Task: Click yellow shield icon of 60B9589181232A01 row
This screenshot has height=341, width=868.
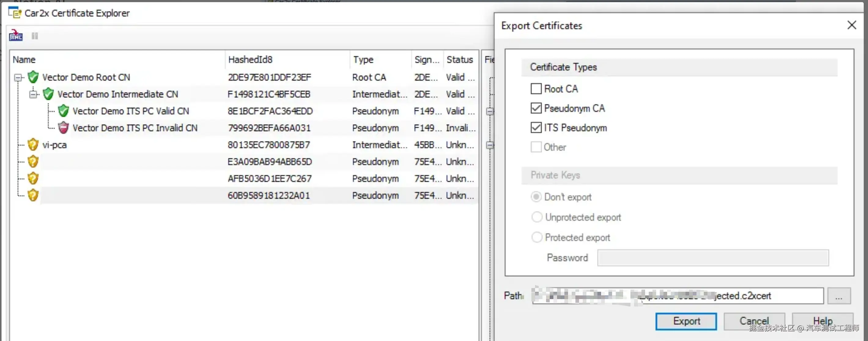Action: pyautogui.click(x=33, y=195)
